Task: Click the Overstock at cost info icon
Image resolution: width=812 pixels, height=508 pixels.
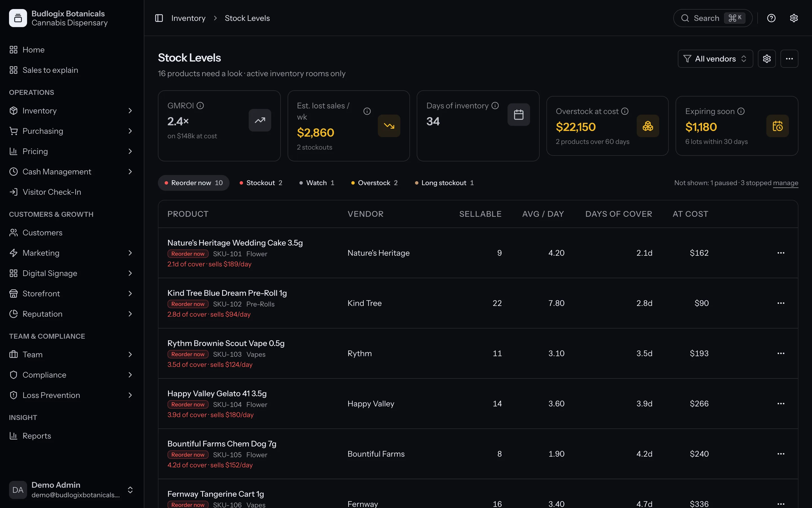Action: point(625,111)
